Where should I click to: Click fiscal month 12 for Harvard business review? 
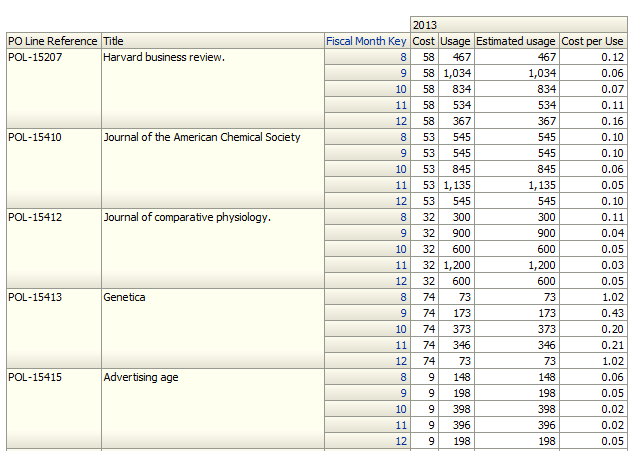(x=367, y=121)
